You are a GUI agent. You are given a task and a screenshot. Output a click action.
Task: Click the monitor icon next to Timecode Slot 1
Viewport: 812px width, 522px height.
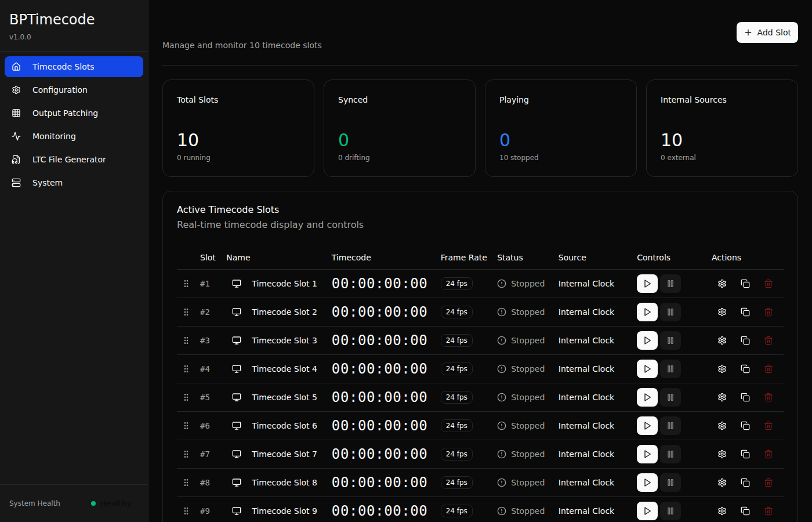[236, 284]
